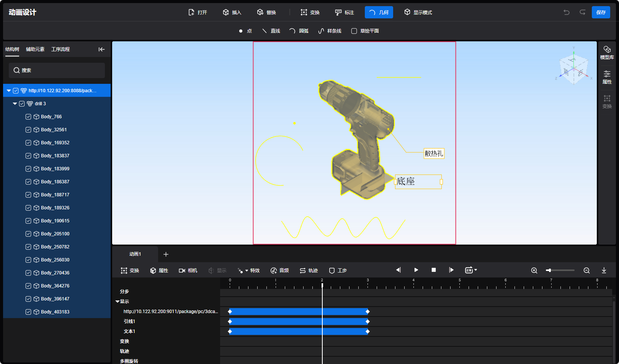Select the 样条线 spline tool
Image resolution: width=619 pixels, height=364 pixels.
pyautogui.click(x=330, y=31)
